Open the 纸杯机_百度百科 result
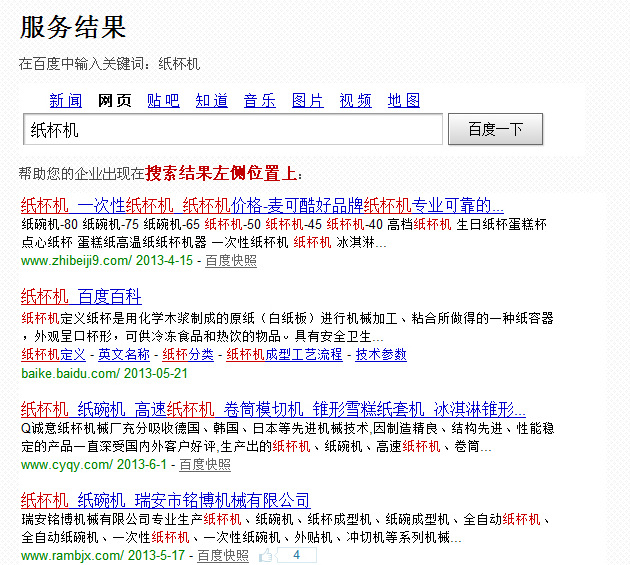 tap(81, 297)
